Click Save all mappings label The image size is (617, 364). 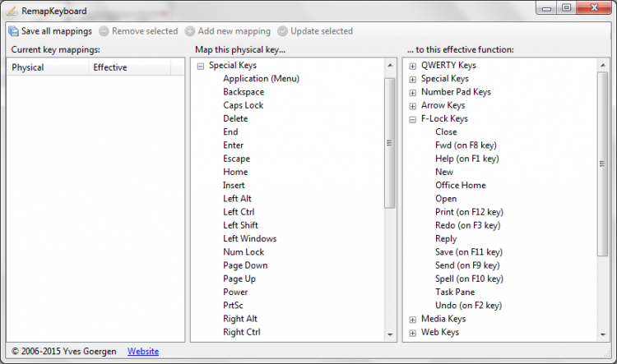(57, 31)
